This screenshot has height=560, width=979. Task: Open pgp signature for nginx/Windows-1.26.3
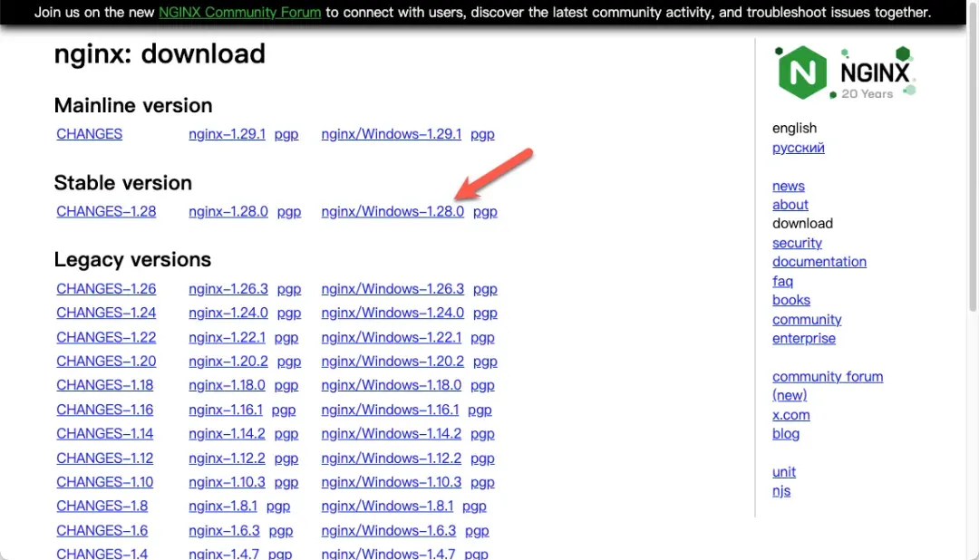pyautogui.click(x=484, y=289)
